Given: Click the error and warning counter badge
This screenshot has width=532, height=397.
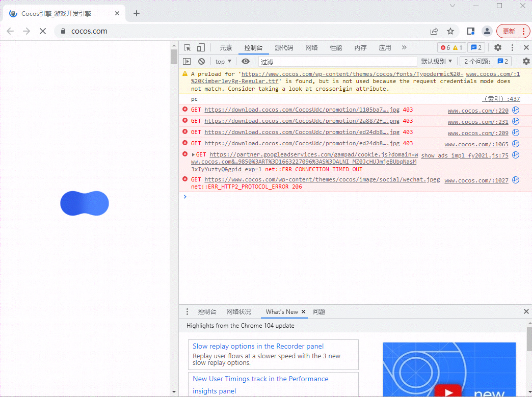Looking at the screenshot, I should coord(451,47).
